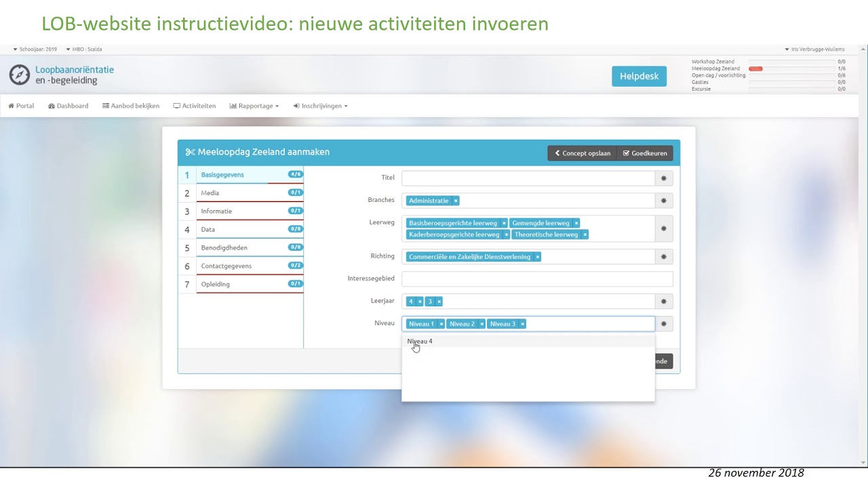Remove the Basisberoepsgerichte leerweg tag
The height and width of the screenshot is (488, 868).
click(x=504, y=223)
